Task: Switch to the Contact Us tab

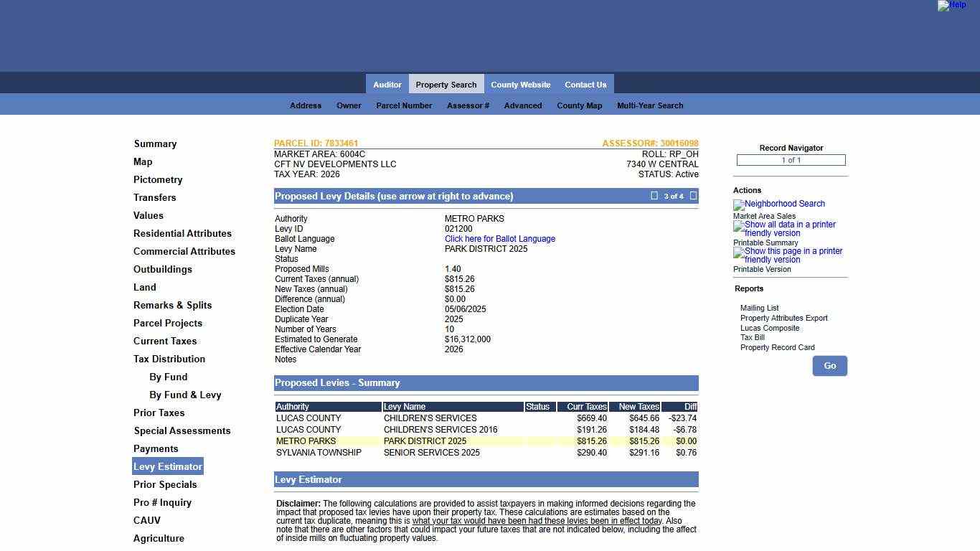Action: 585,84
